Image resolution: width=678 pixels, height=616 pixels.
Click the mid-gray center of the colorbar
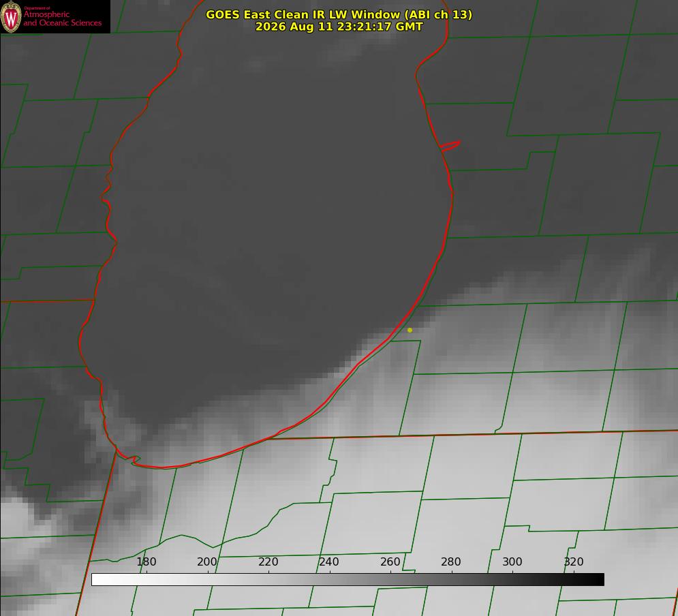coord(348,579)
